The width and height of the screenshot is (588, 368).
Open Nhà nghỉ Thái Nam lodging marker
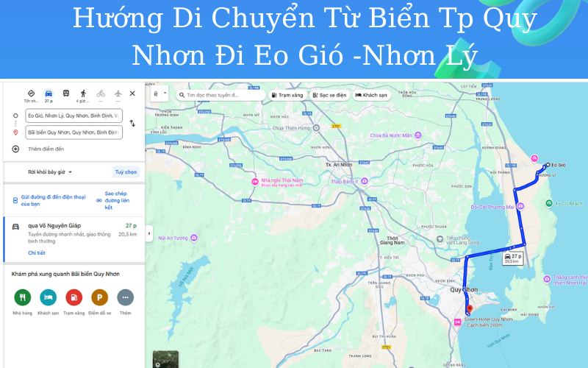click(255, 182)
